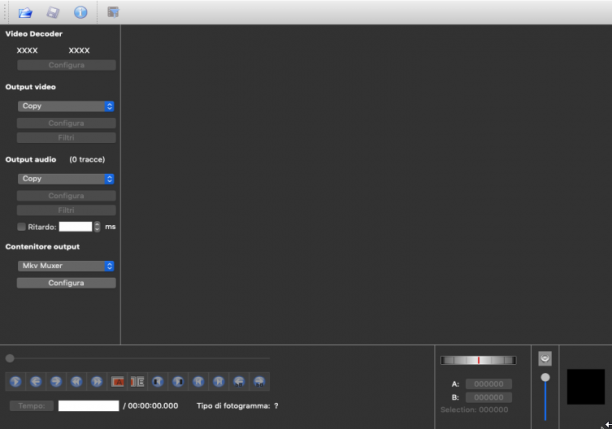Skip back 60 seconds with the backward 60 icon
The width and height of the screenshot is (612, 429).
tap(239, 381)
